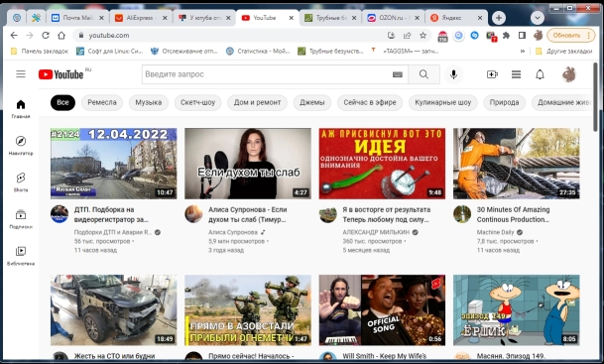Click Алиса Супронова channel avatar
Image resolution: width=604 pixels, height=364 pixels.
coord(193,214)
